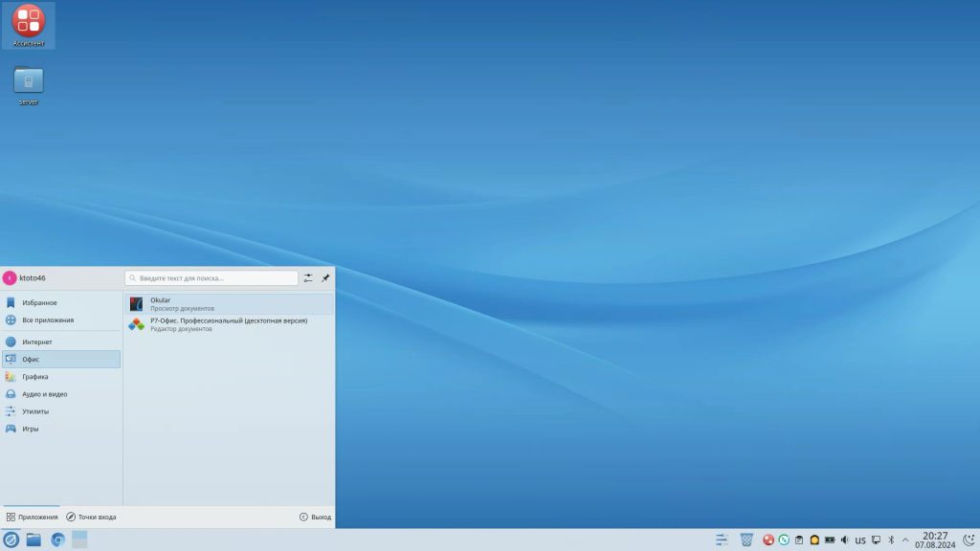The width and height of the screenshot is (980, 551).
Task: Open Chromium browser from taskbar
Action: pos(57,540)
